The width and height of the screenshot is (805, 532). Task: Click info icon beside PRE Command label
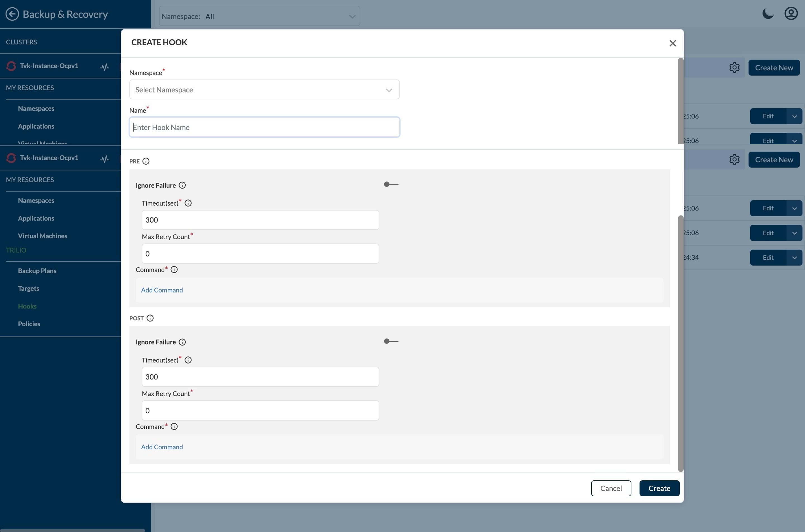(174, 270)
